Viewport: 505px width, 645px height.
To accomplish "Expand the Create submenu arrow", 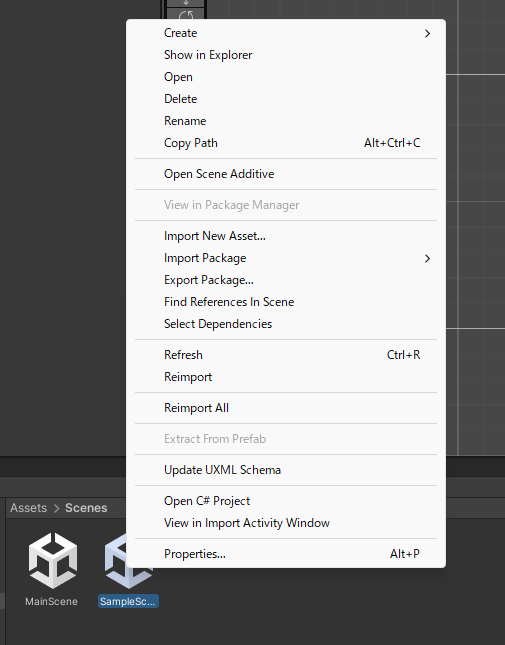I will click(427, 33).
